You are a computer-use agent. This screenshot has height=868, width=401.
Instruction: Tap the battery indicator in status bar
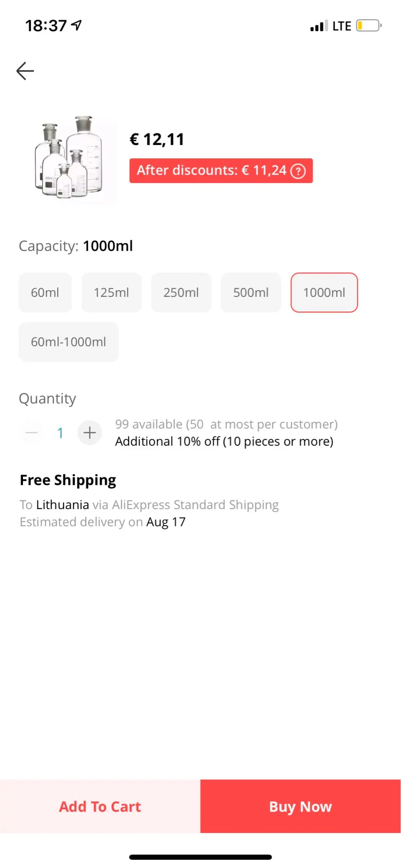(x=368, y=26)
